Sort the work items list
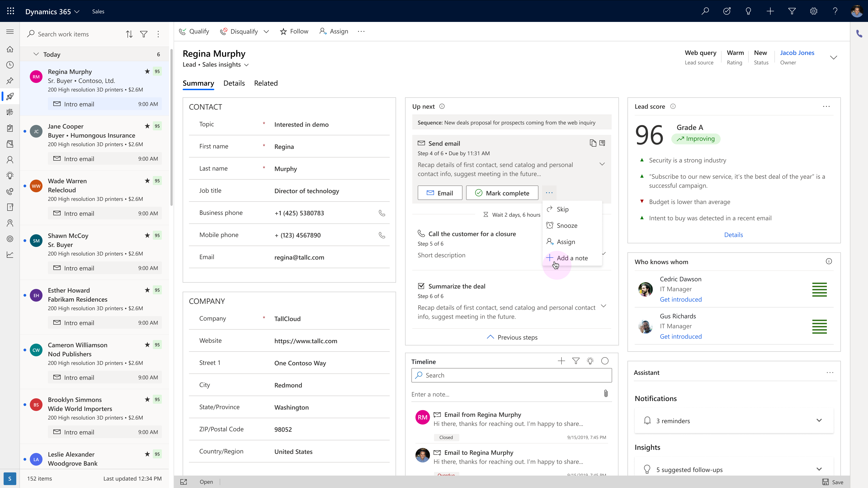The image size is (868, 488). point(129,34)
